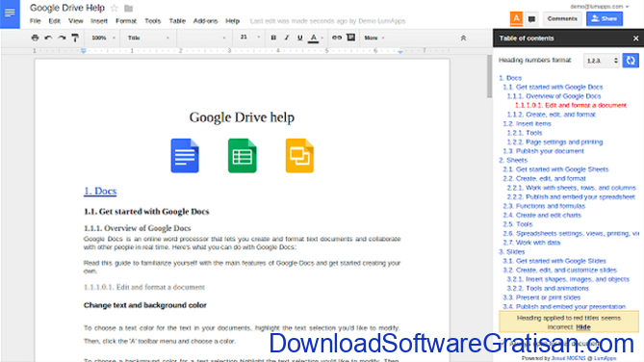Click the Hide link in the warning
Image resolution: width=644 pixels, height=362 pixels.
[x=582, y=327]
